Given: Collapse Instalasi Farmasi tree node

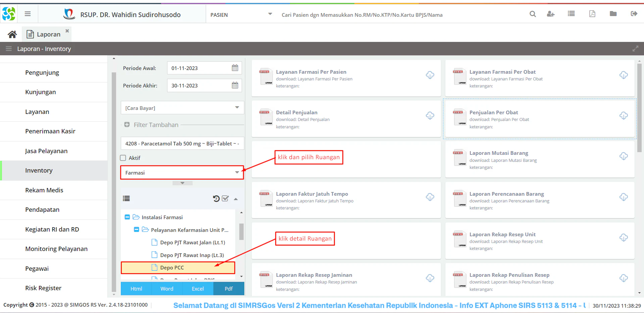Looking at the screenshot, I should point(127,217).
